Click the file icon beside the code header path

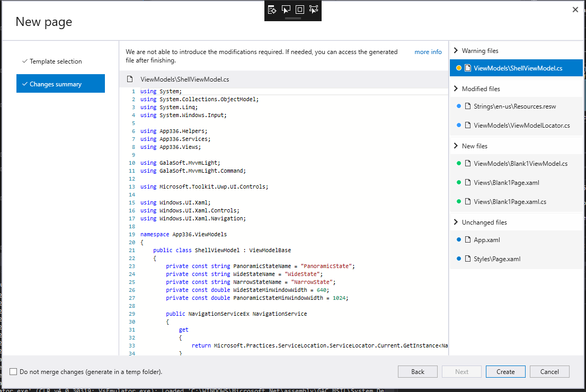coord(130,79)
